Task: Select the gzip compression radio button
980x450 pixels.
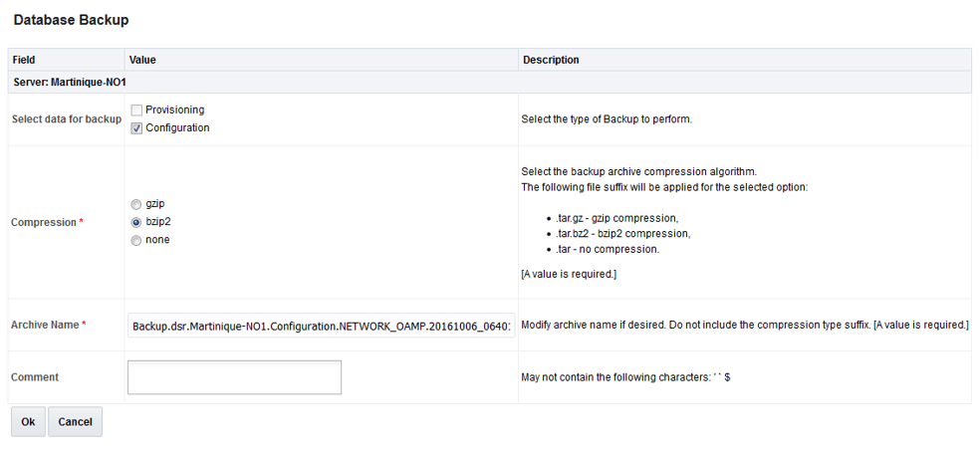Action: [136, 203]
